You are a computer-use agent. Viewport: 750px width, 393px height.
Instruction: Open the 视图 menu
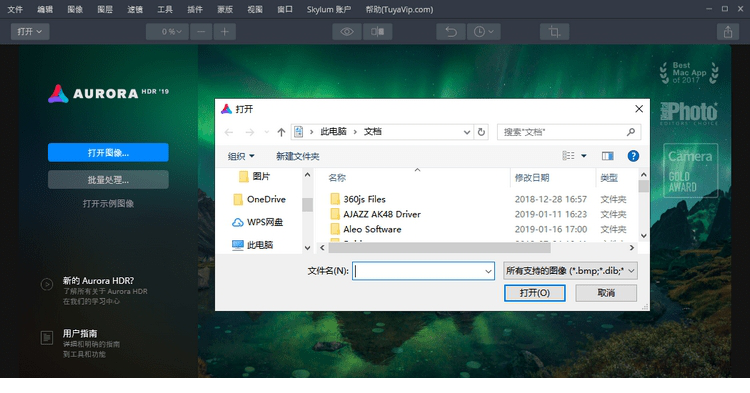[255, 10]
